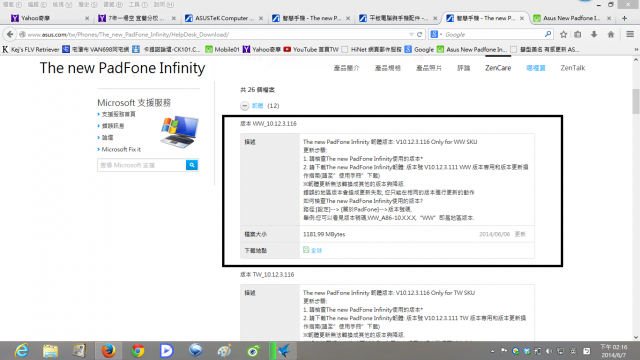Viewport: 640px width, 360px height.
Task: Open the blue bird taskbar icon
Action: tap(284, 351)
